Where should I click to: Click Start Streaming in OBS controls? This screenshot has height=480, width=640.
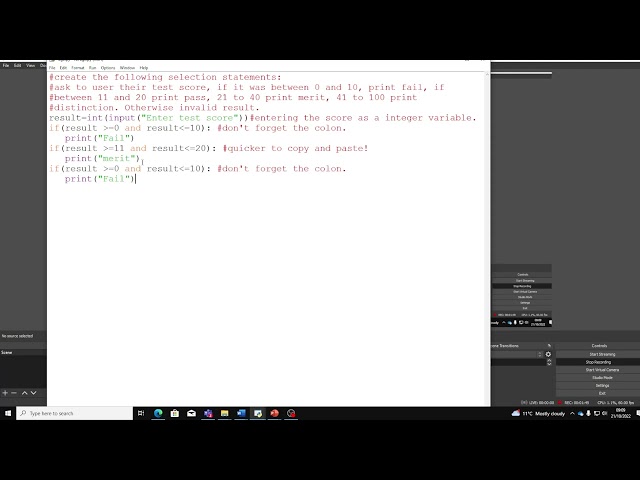pos(602,354)
